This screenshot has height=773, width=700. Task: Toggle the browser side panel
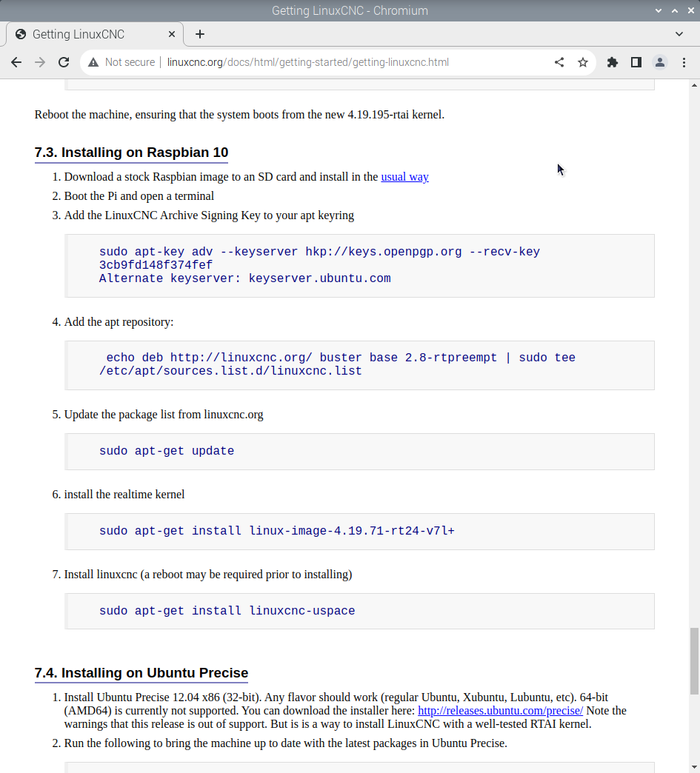pyautogui.click(x=636, y=62)
